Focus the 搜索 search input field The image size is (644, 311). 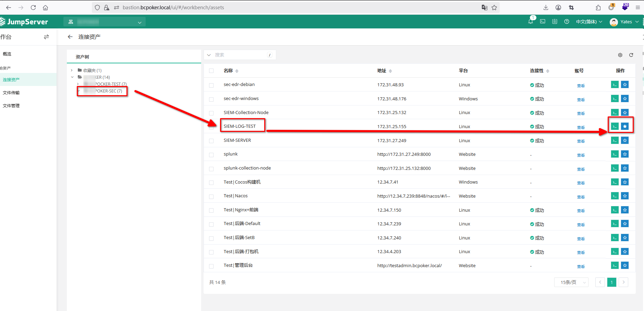240,55
